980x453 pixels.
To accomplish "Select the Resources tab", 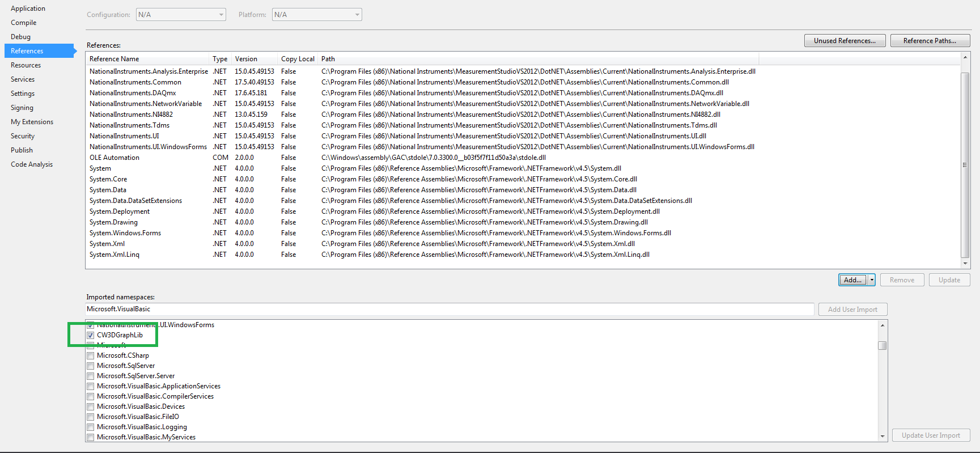I will 26,65.
